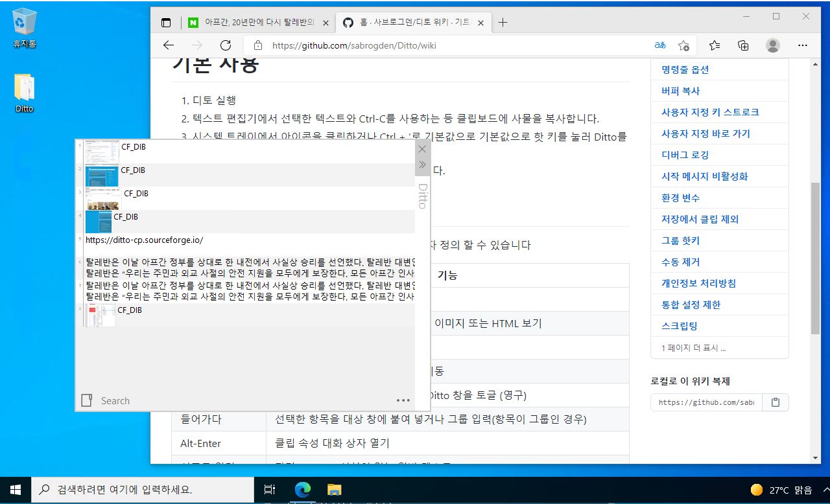
Task: View site information lock icon
Action: click(258, 45)
